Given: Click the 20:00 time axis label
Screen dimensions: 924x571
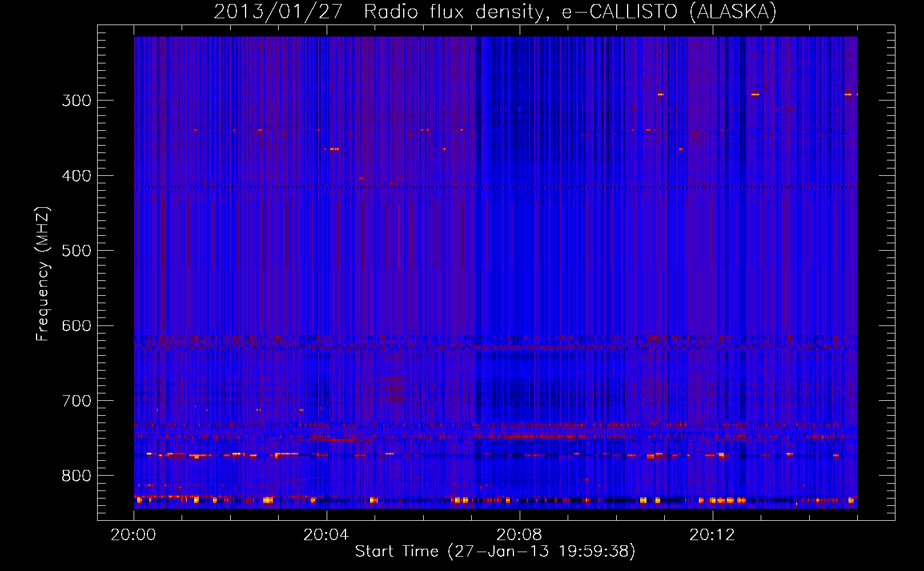Looking at the screenshot, I should [x=134, y=535].
